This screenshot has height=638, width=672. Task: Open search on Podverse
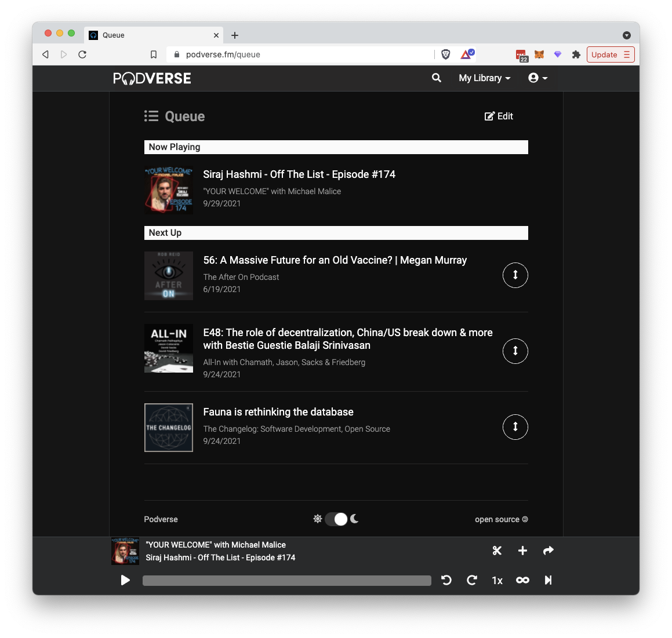click(x=436, y=78)
